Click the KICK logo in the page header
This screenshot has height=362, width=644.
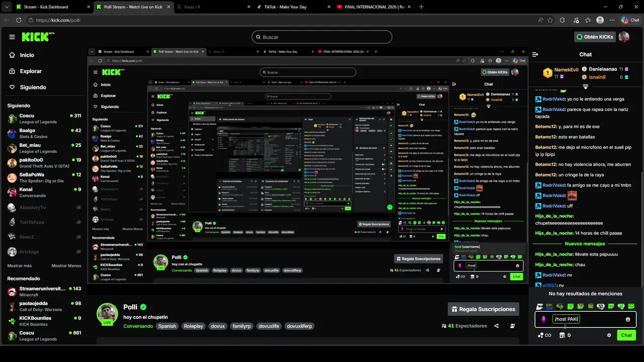(x=38, y=37)
